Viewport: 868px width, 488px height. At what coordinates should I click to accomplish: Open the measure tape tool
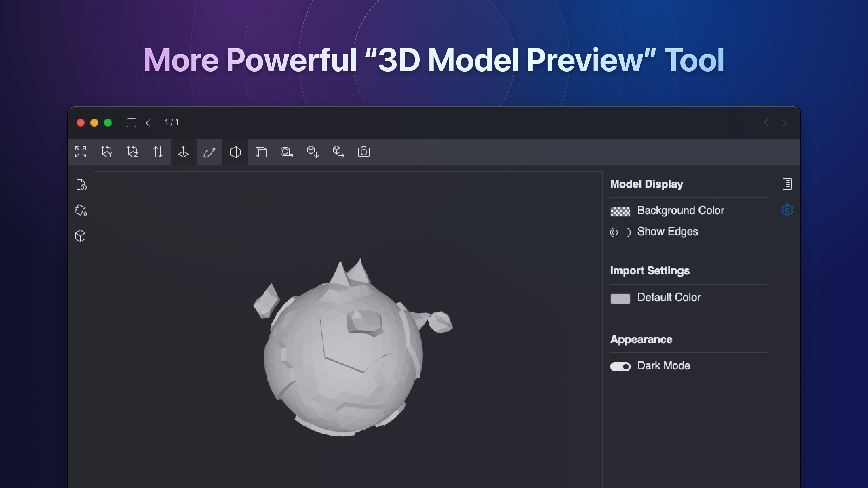[x=287, y=152]
